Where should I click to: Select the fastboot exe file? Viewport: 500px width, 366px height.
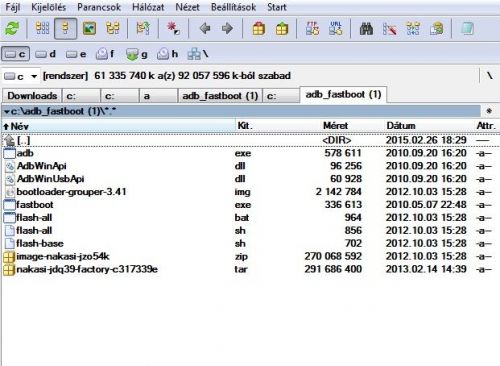pos(250,205)
